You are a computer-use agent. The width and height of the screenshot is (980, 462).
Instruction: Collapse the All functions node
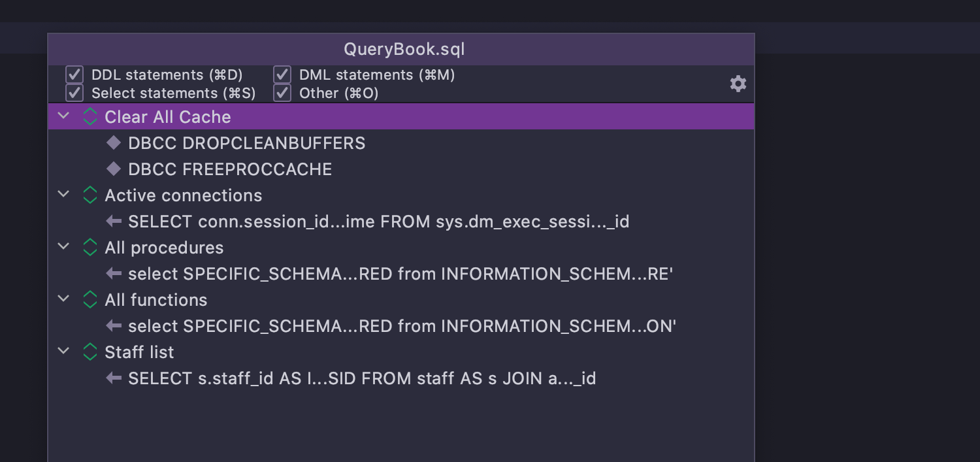coord(63,299)
